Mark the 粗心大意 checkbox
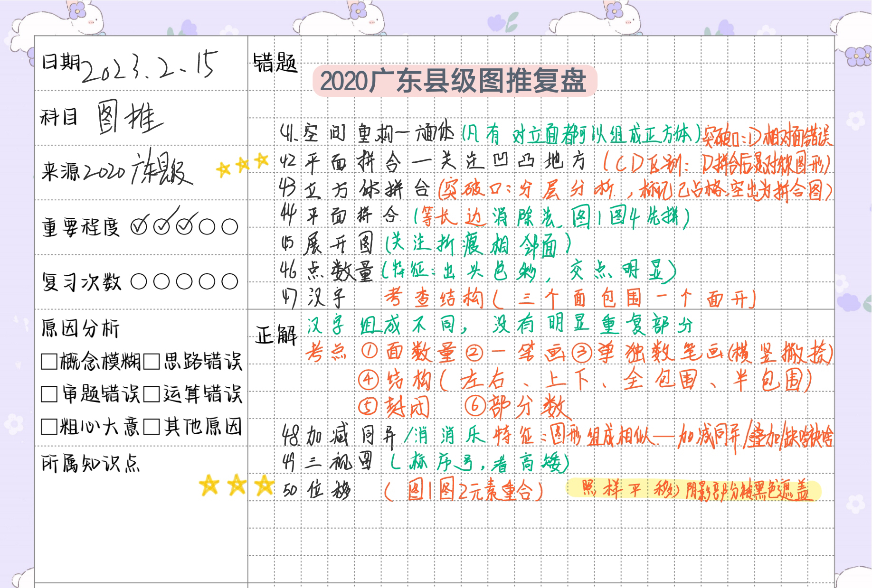 click(49, 427)
